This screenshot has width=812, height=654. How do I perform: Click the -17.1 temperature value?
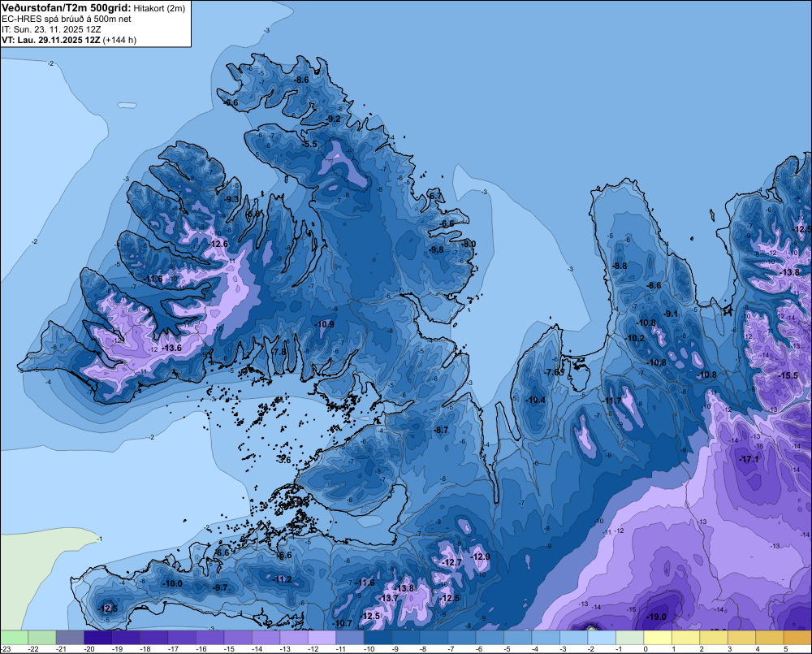749,459
